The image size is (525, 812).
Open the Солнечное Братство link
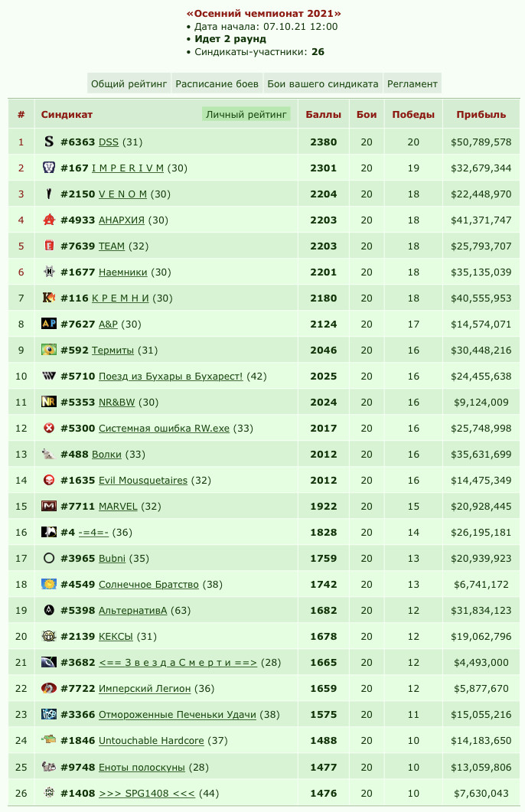coord(148,585)
